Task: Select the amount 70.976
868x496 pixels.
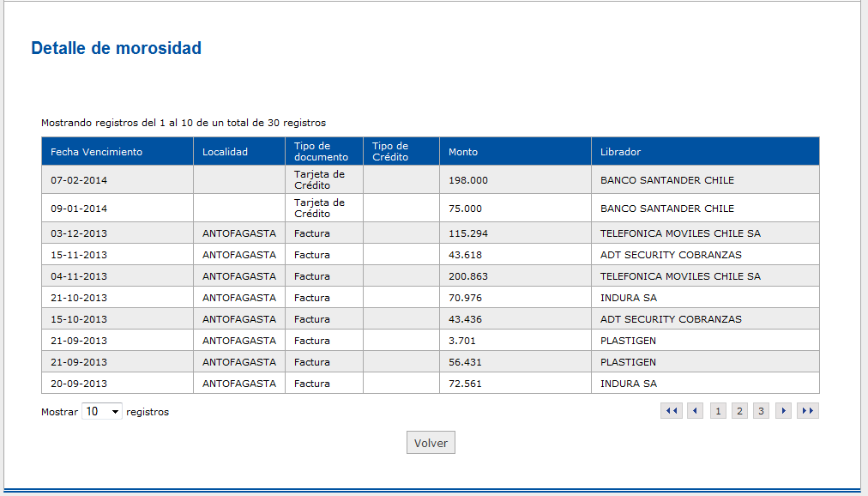Action: 465,298
